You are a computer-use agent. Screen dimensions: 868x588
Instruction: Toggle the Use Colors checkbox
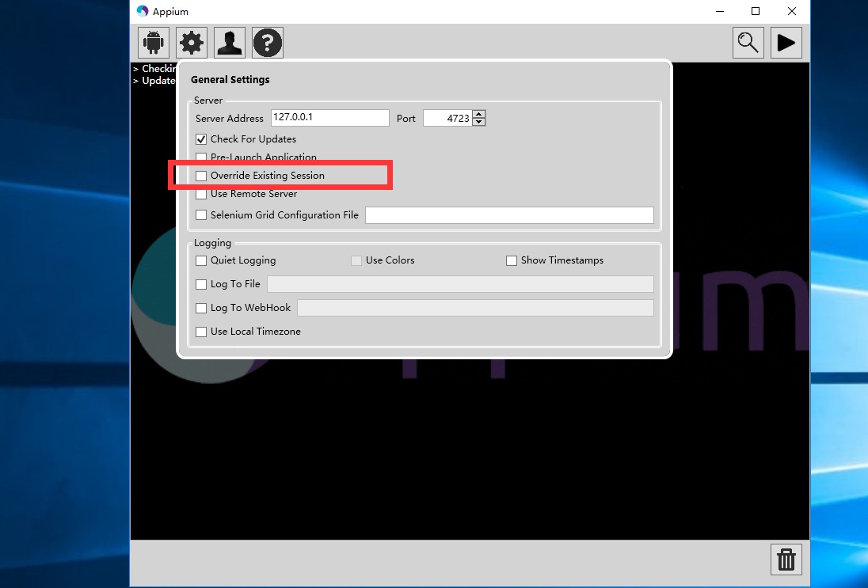356,260
